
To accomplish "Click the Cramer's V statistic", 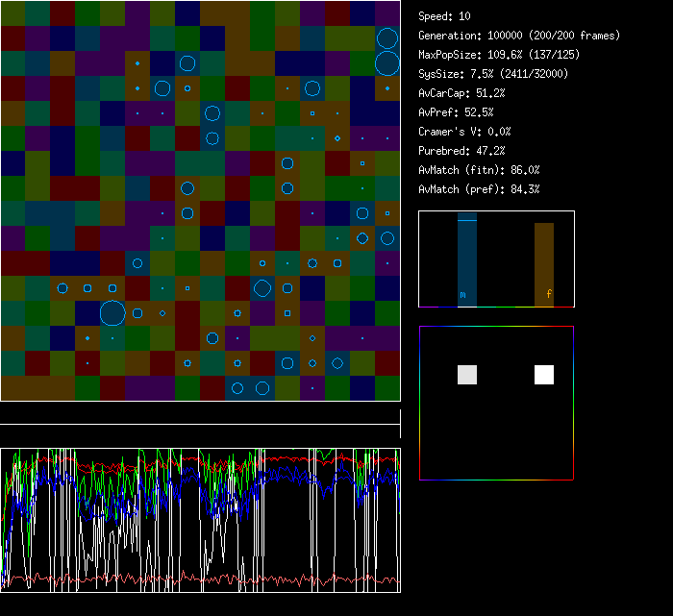I will tap(464, 132).
